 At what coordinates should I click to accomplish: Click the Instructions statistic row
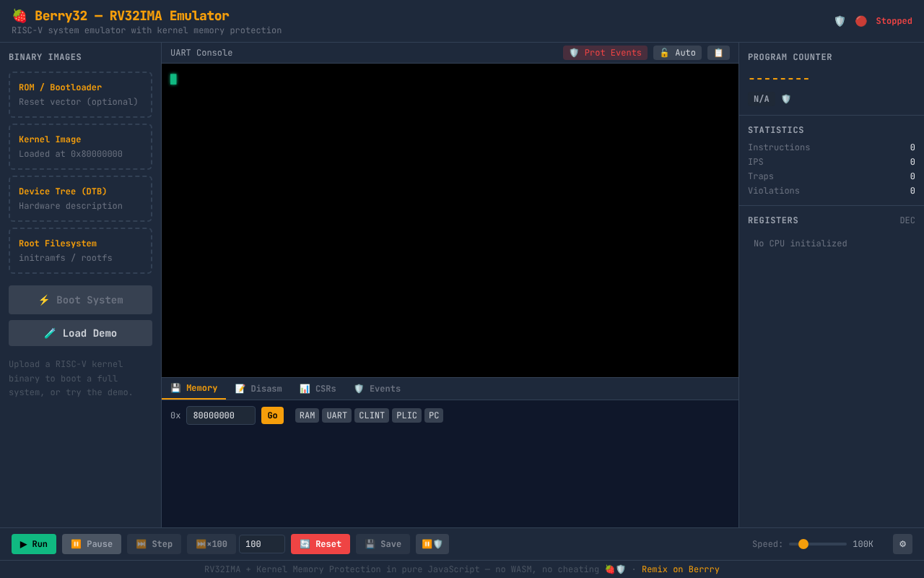point(832,147)
